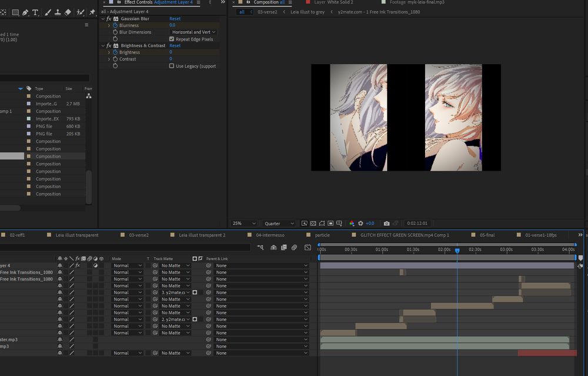Reset the Gaussian Blur effect
The width and height of the screenshot is (588, 376).
pyautogui.click(x=175, y=19)
